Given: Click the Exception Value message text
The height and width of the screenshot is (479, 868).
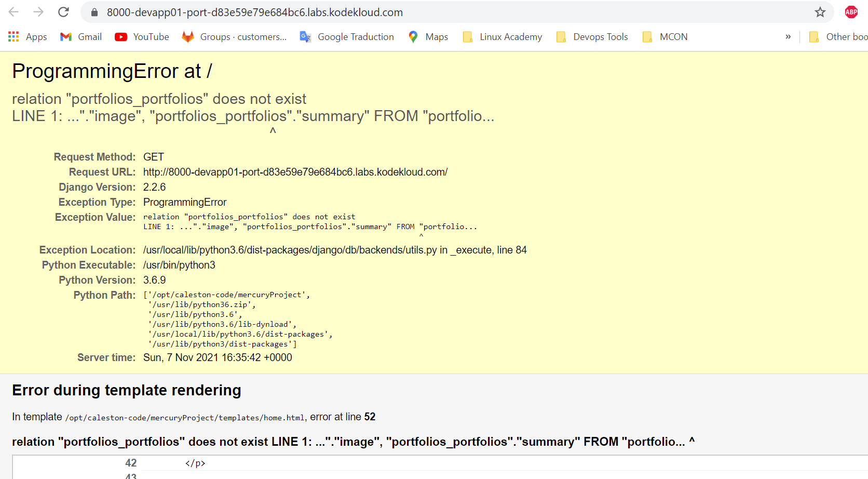Looking at the screenshot, I should pyautogui.click(x=310, y=227).
